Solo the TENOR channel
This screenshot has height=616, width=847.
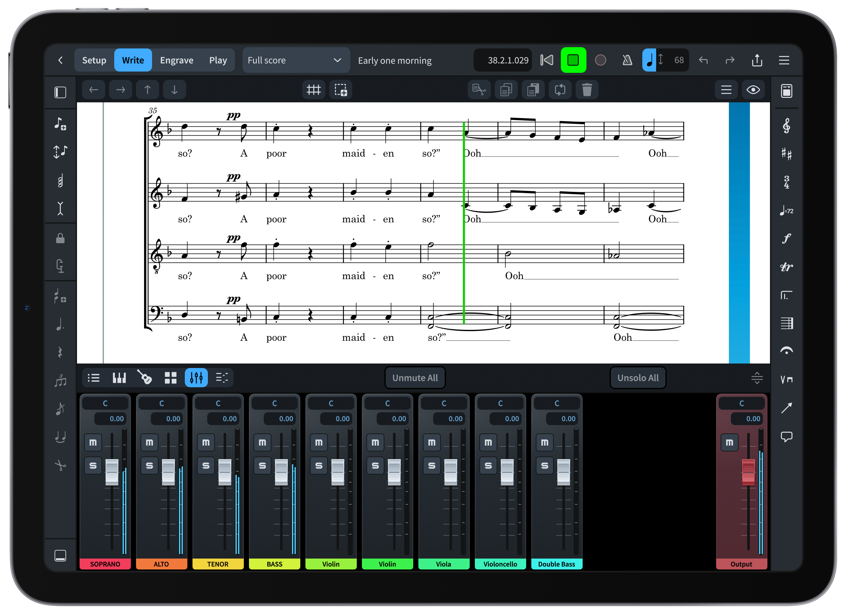pyautogui.click(x=206, y=466)
